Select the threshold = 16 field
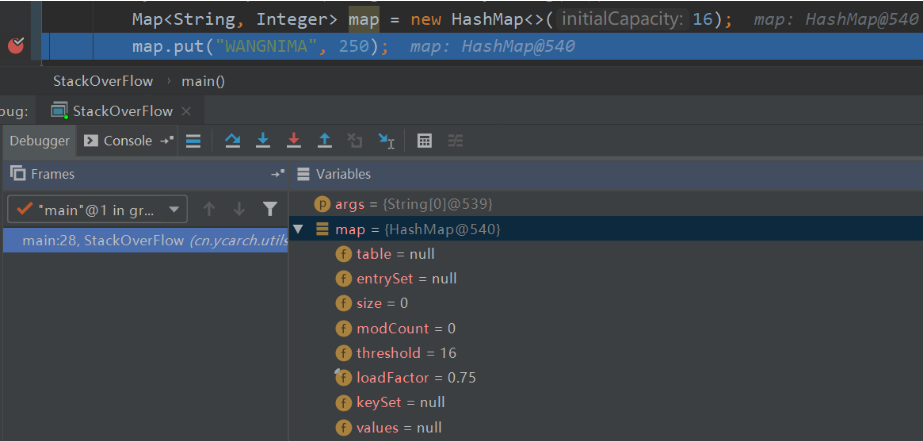Image resolution: width=923 pixels, height=442 pixels. pyautogui.click(x=606, y=353)
